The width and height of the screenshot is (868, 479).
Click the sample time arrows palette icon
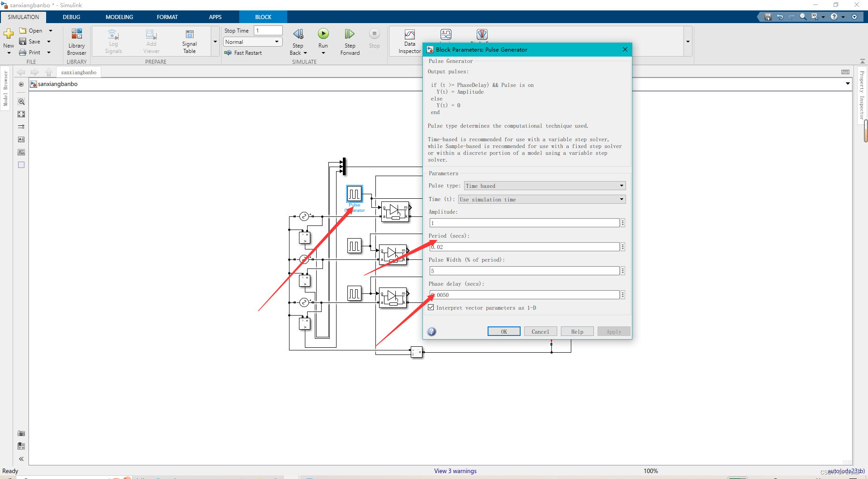pyautogui.click(x=21, y=127)
